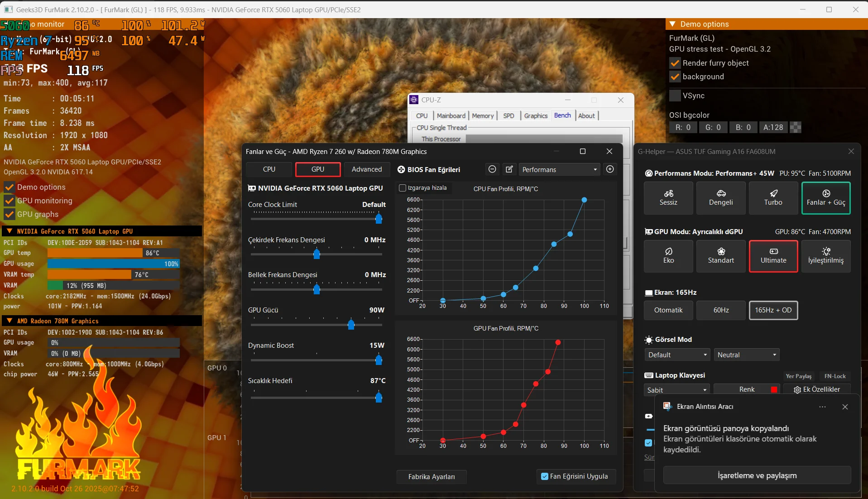The image size is (868, 499).
Task: Open Ek Özellikler gear settings
Action: [817, 389]
